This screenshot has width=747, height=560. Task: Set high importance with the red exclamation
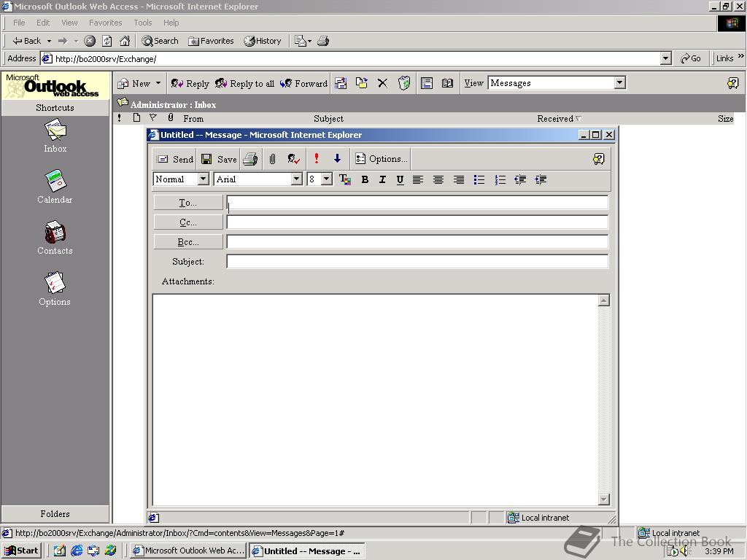pos(317,158)
